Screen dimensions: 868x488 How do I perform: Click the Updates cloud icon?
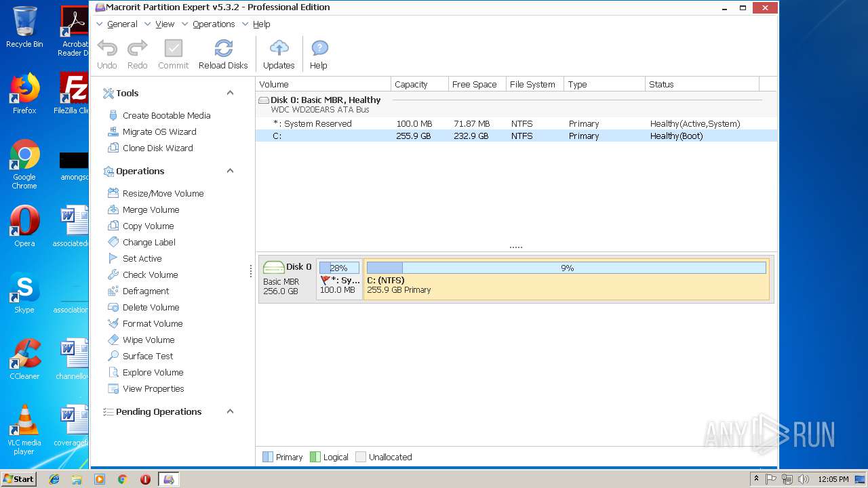(x=279, y=48)
